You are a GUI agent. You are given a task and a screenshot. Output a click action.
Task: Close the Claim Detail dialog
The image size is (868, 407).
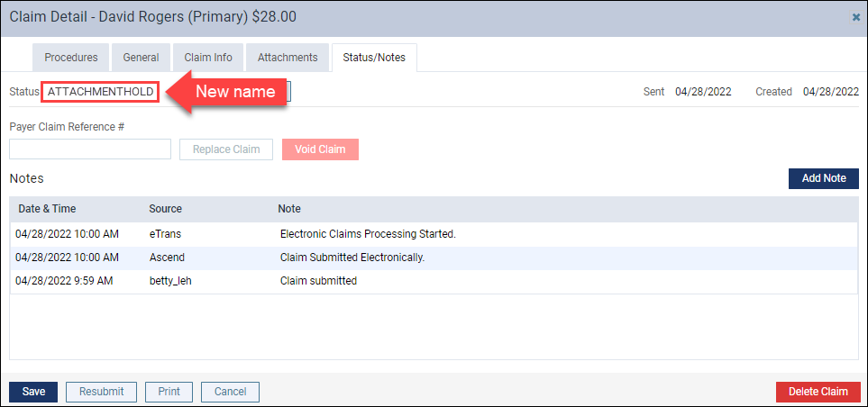856,17
